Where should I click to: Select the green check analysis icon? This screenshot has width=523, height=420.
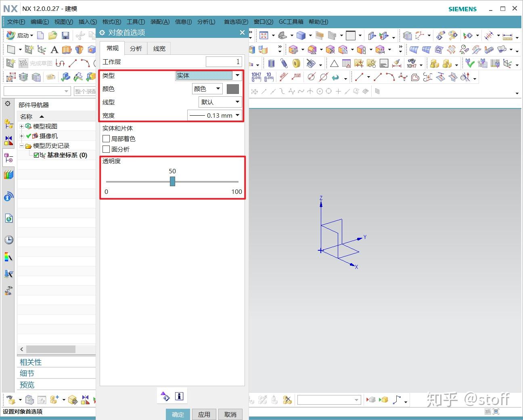469,63
